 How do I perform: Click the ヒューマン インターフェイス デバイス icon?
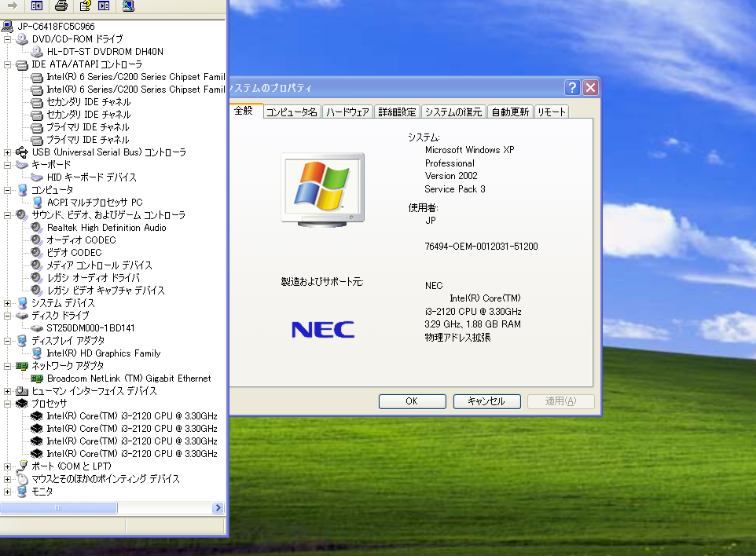pos(22,391)
